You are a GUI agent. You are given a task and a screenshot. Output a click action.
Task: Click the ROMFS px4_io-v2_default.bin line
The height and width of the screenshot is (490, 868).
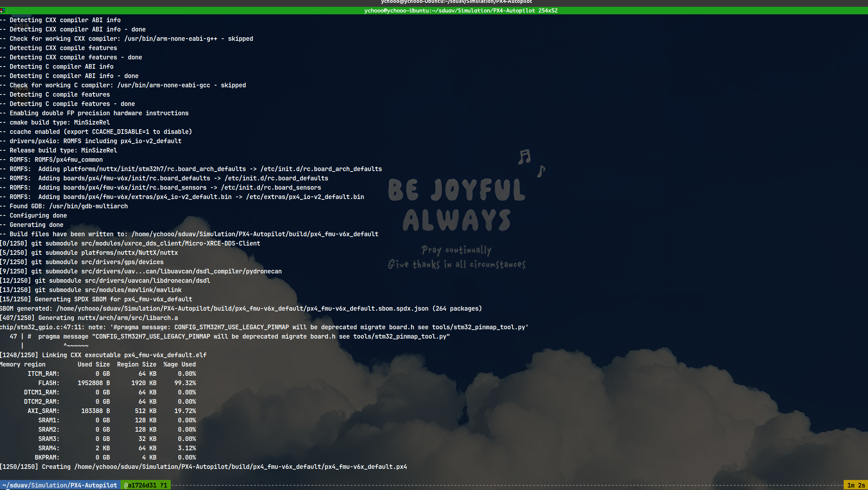coord(182,197)
